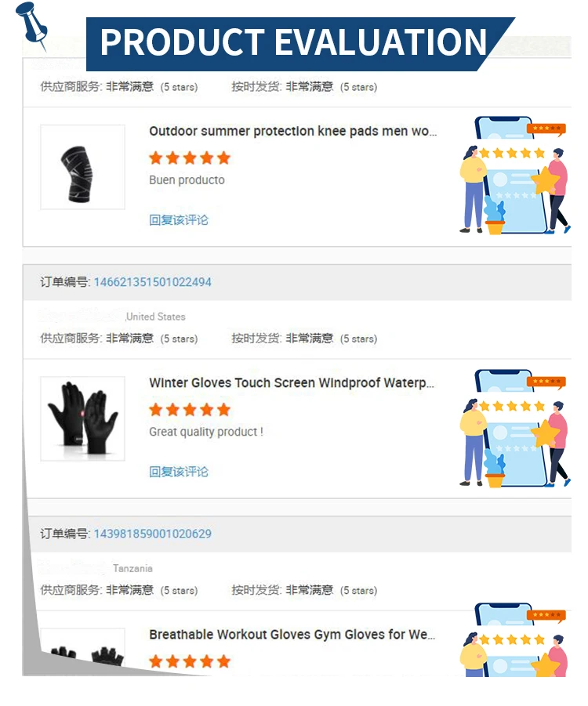Viewport: 588px width, 706px height.
Task: Open order number 146621351501022494
Action: [x=152, y=282]
